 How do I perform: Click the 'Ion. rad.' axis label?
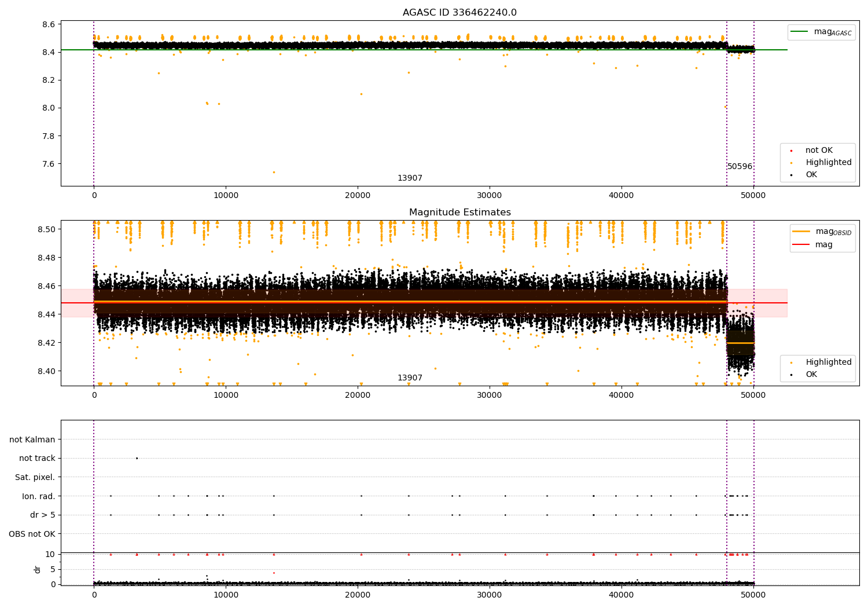(x=38, y=496)
